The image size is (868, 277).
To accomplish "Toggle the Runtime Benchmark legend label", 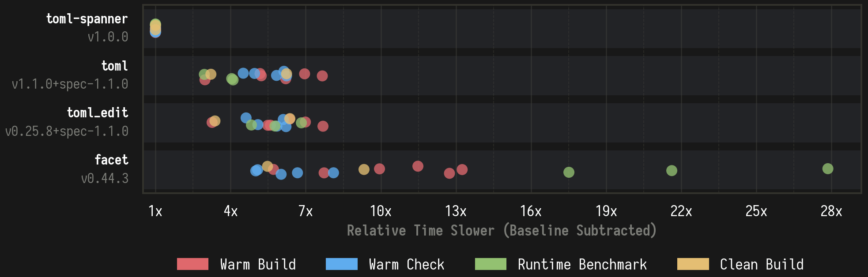I will 582,264.
